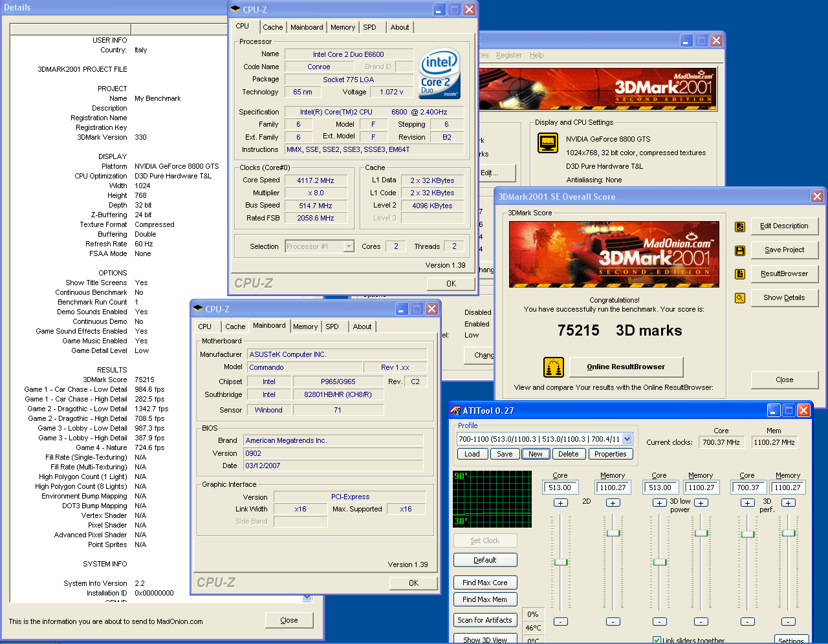Load the selected ATITool profile
Image resolution: width=828 pixels, height=644 pixels.
tap(472, 455)
